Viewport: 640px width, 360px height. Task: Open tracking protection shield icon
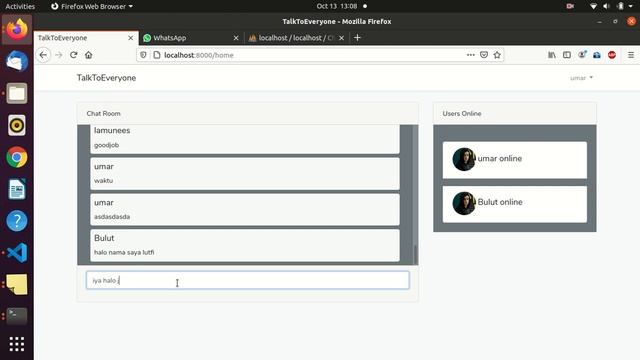143,55
